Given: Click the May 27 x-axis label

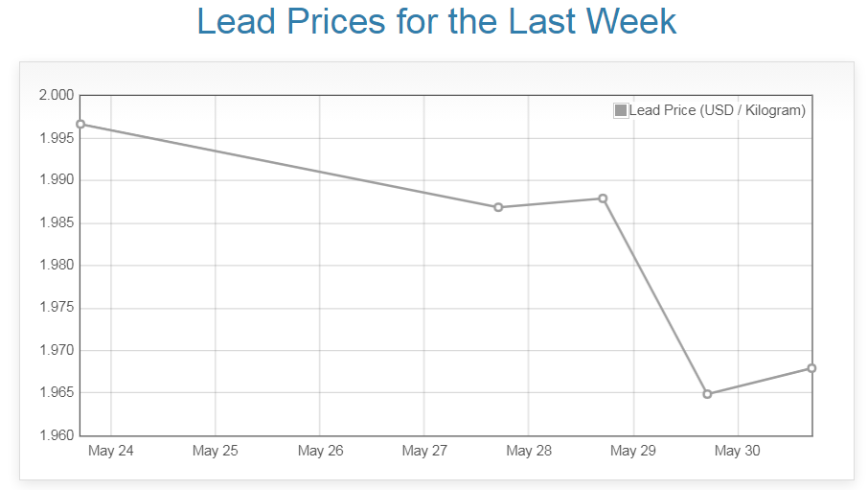Looking at the screenshot, I should tap(424, 451).
